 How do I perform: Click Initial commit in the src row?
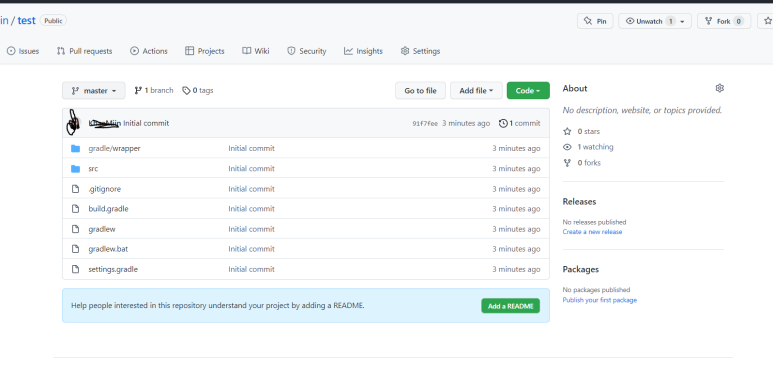tap(251, 168)
